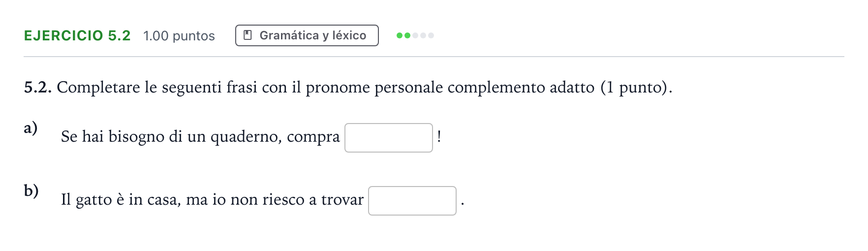The image size is (868, 251).
Task: Click the book icon in Gramática y léxico tag
Action: tap(248, 35)
